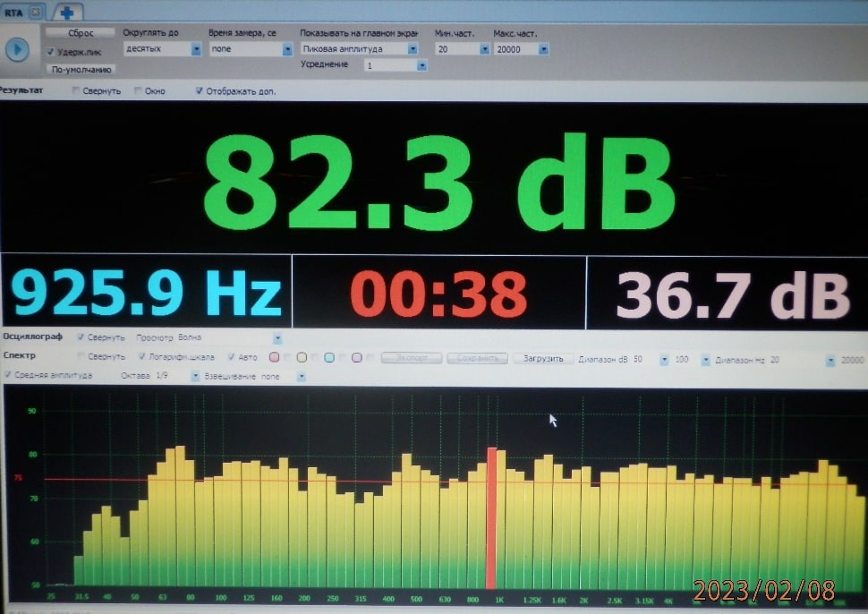868x614 pixels.
Task: Open the Пиковая амплитуда display dropdown
Action: coord(359,48)
